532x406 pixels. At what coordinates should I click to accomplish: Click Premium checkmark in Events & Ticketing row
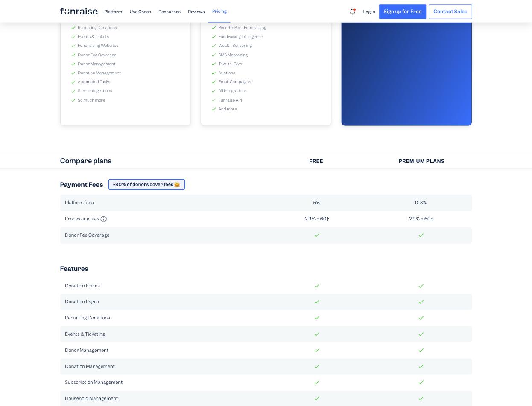pos(421,334)
